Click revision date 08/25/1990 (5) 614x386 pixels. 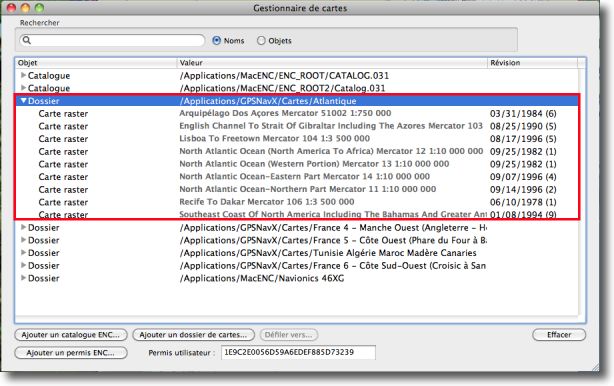[523, 126]
